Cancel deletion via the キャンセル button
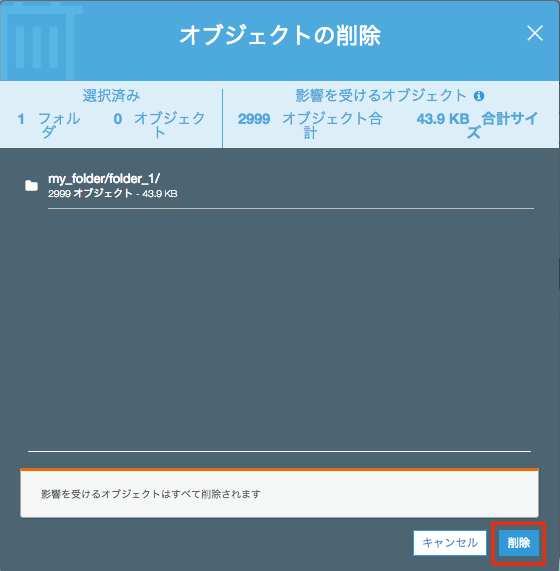 pyautogui.click(x=450, y=543)
